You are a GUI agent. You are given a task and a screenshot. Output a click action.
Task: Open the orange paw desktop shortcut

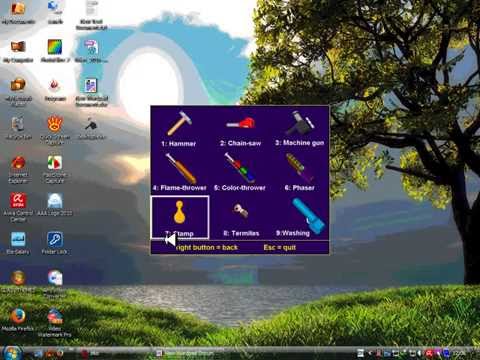(x=55, y=130)
